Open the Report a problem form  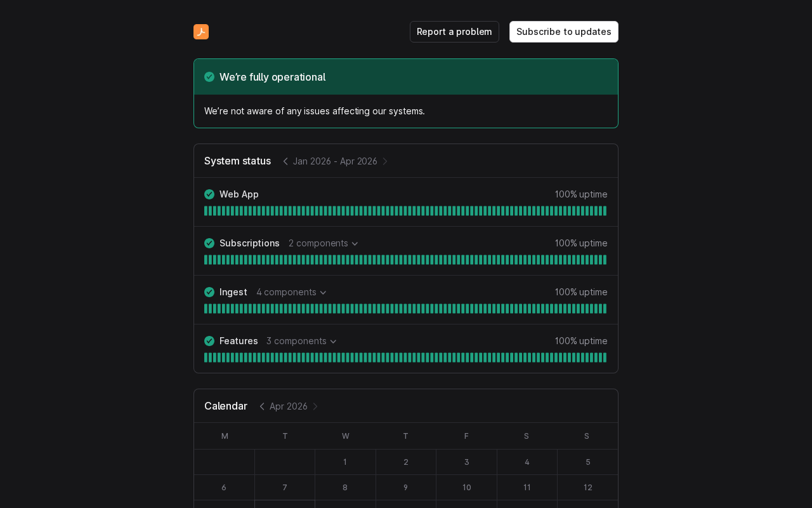coord(454,32)
